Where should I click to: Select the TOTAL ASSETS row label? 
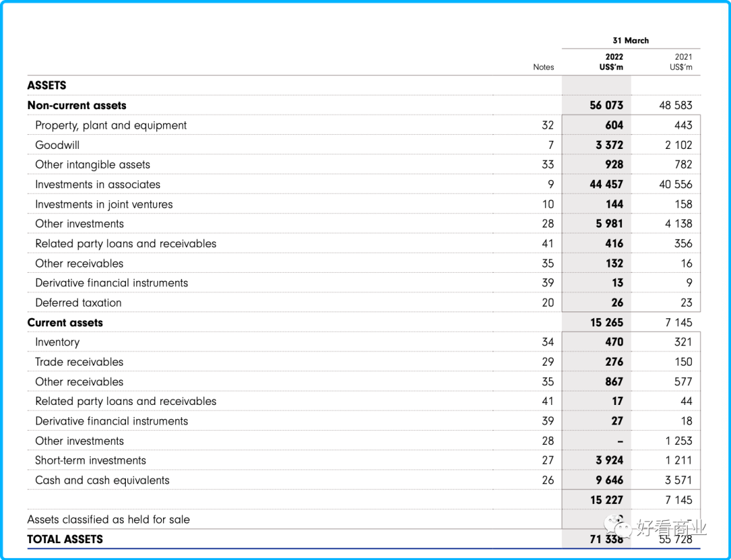click(65, 540)
